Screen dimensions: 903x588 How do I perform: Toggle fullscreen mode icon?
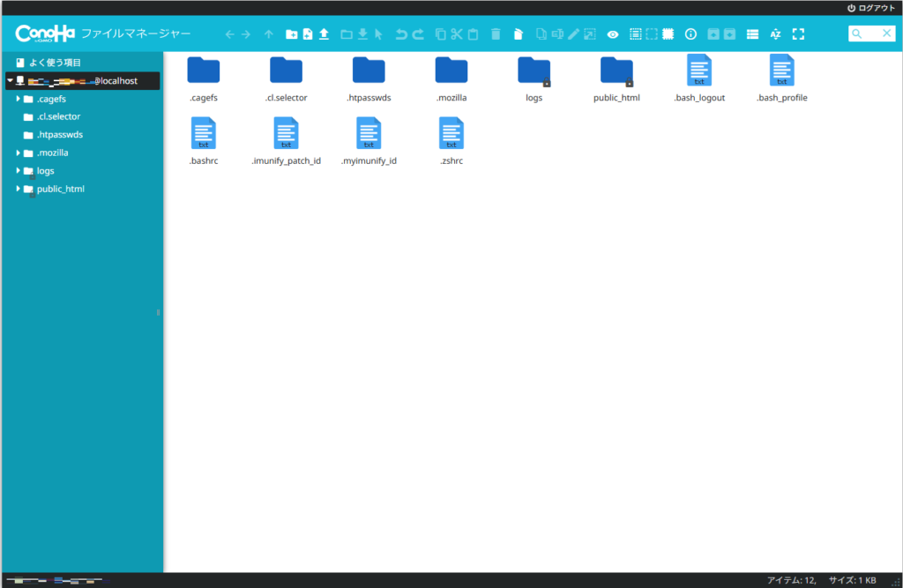(x=798, y=34)
